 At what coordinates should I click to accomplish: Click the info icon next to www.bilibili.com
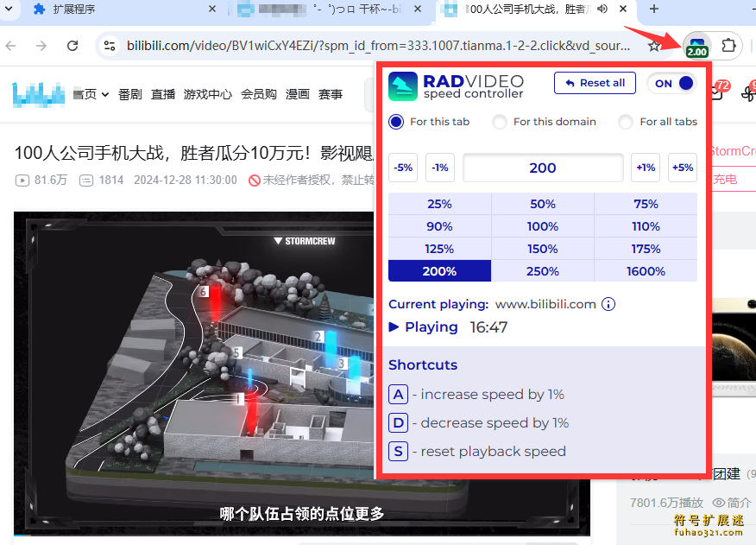[x=608, y=304]
